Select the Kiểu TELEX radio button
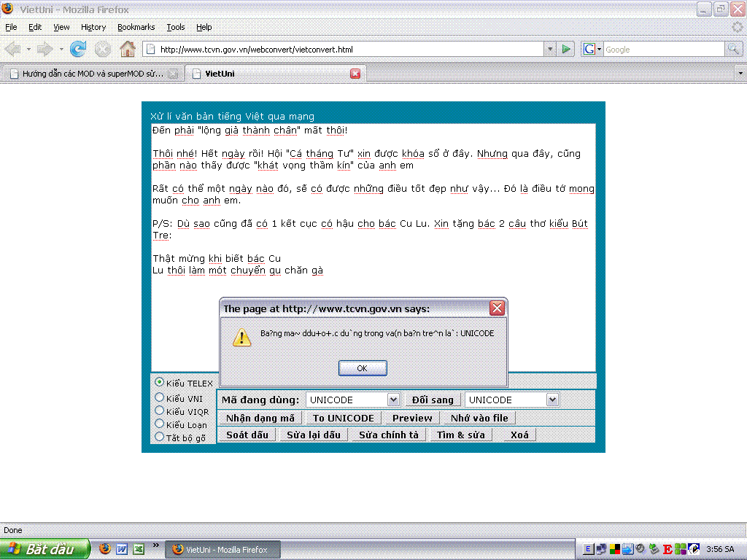This screenshot has width=747, height=560. 160,382
